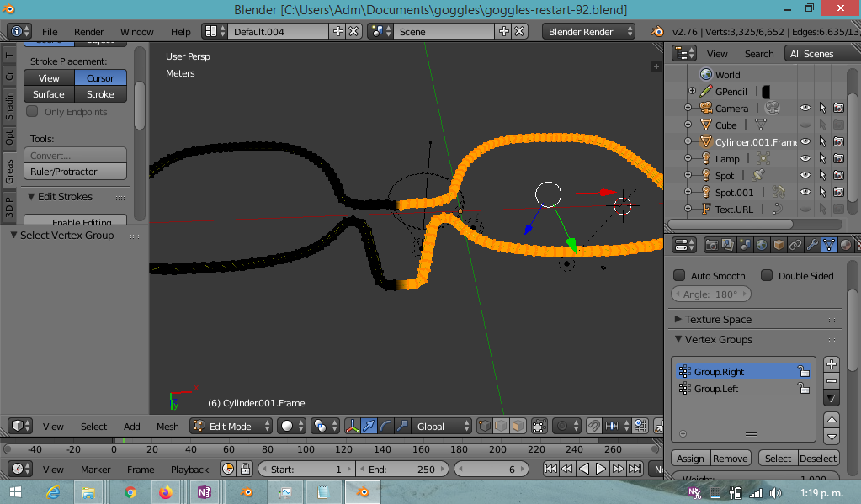Open the Blender Render engine dropdown
This screenshot has width=861, height=504.
588,31
